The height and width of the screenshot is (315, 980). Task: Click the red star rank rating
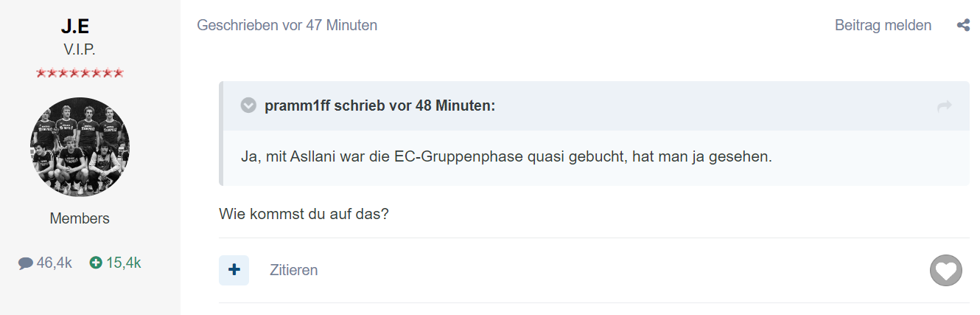click(80, 73)
